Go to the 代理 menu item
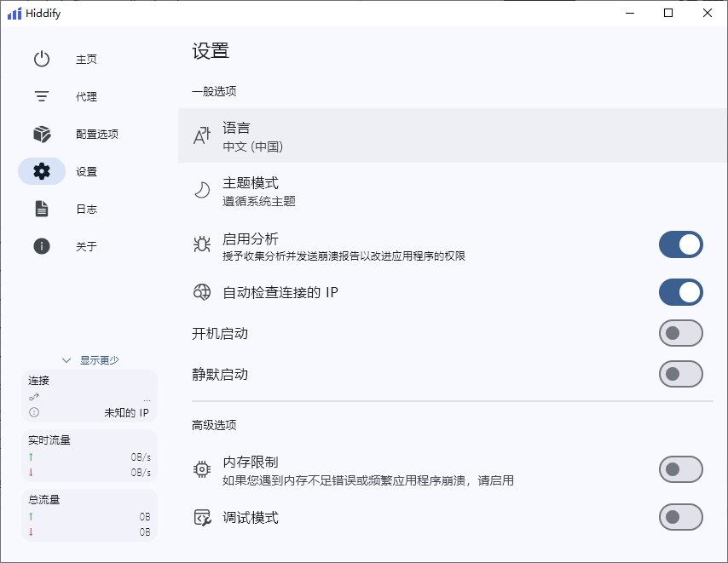 pos(86,97)
